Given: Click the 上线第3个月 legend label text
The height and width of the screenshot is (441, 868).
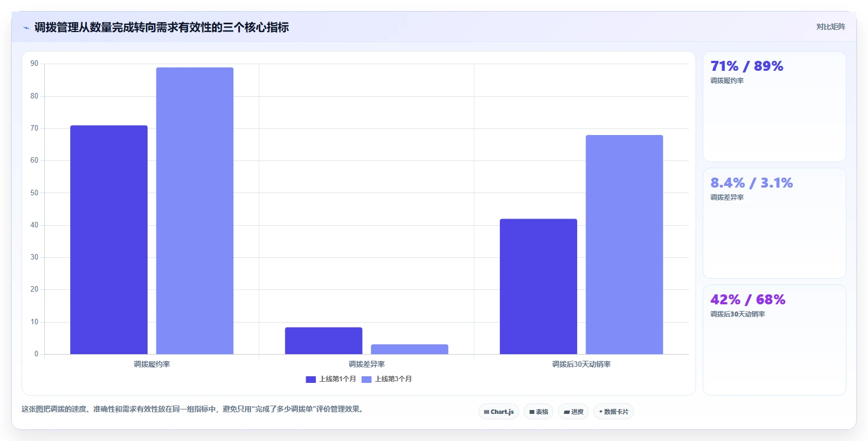Looking at the screenshot, I should tap(393, 379).
